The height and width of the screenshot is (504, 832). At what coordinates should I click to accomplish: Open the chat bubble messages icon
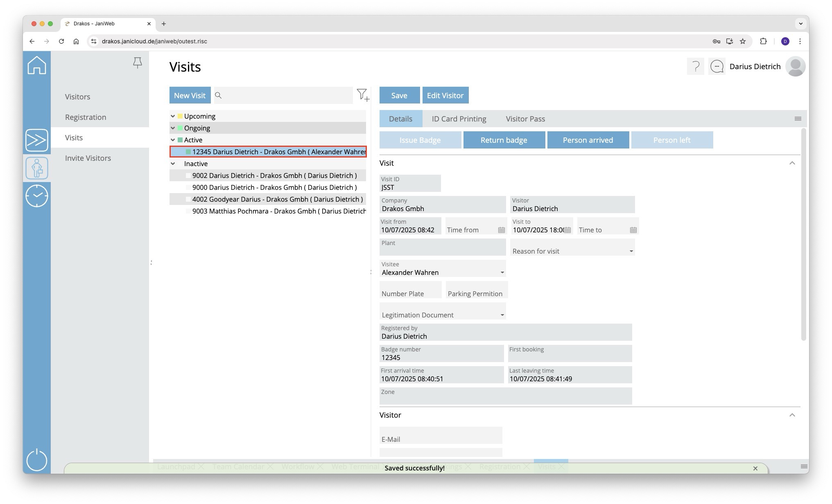pyautogui.click(x=717, y=66)
